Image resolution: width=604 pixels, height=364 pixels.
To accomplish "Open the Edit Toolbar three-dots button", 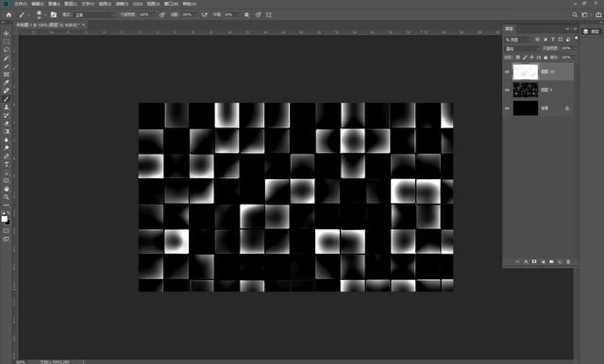I will pos(7,205).
